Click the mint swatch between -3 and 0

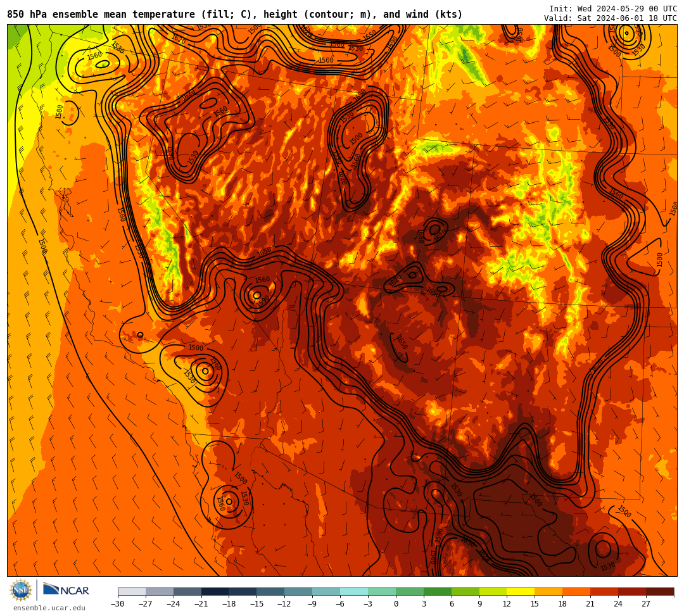tap(382, 591)
